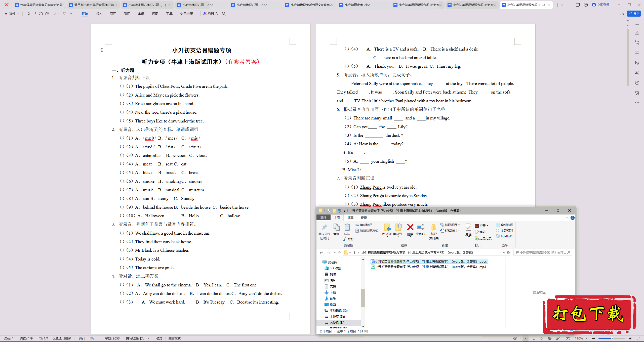
Task: Click the three-dot more icon in right sidebar
Action: [x=637, y=103]
